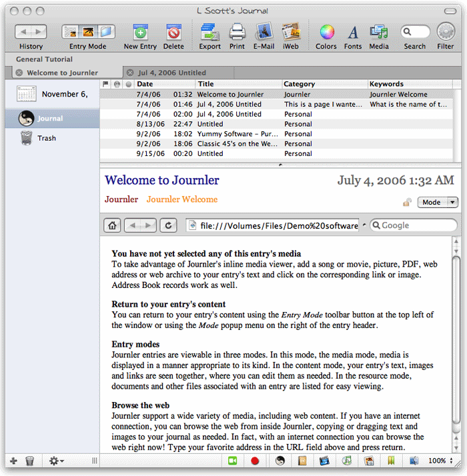Close the Jul 4, 2006 Untitled tab

(130, 73)
